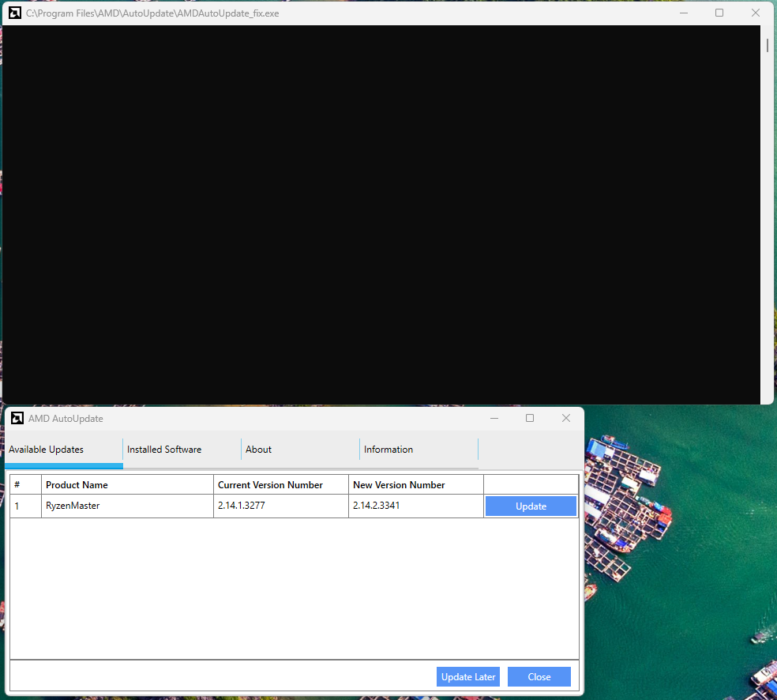Maximize the AMDAutoUpdate_fix.exe console window

tap(719, 13)
